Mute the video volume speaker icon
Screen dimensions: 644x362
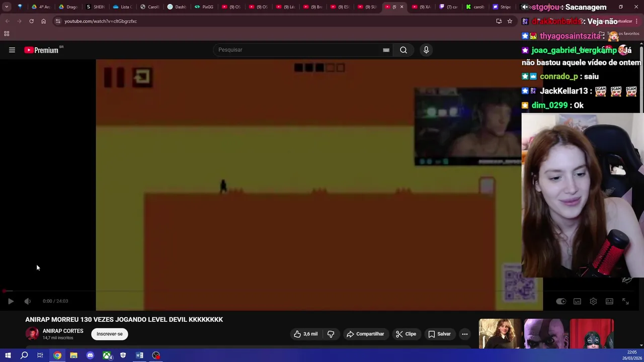28,301
